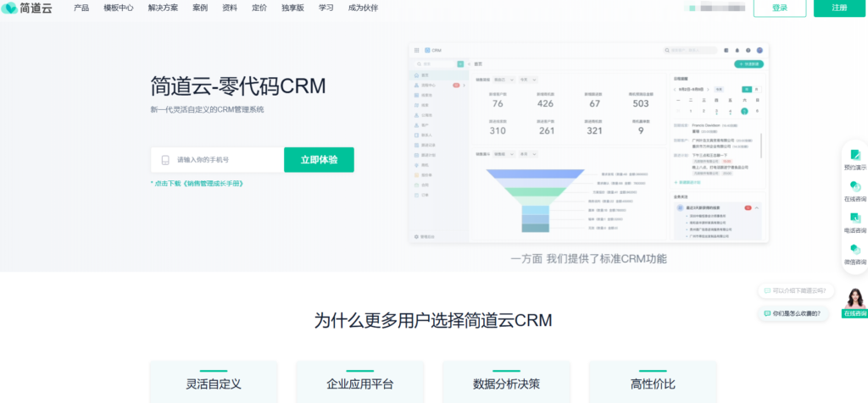Click 新建跟进计划 link in schedule panel
The image size is (868, 403).
coord(687,182)
